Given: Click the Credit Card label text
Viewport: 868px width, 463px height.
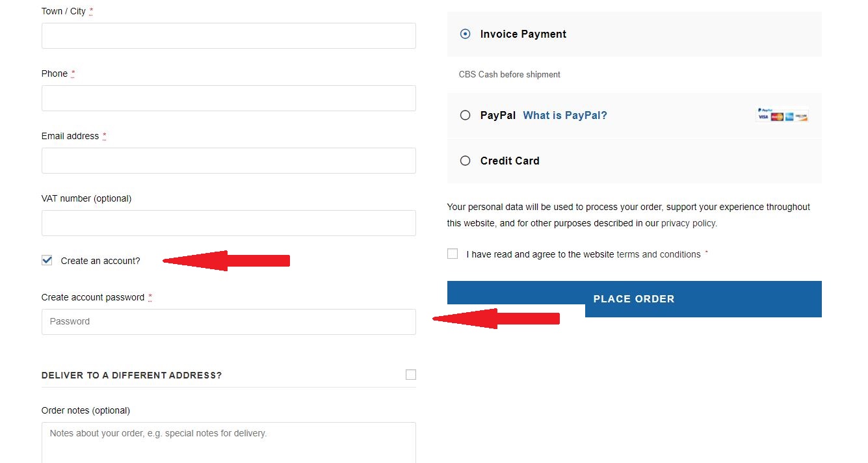Looking at the screenshot, I should (x=510, y=161).
